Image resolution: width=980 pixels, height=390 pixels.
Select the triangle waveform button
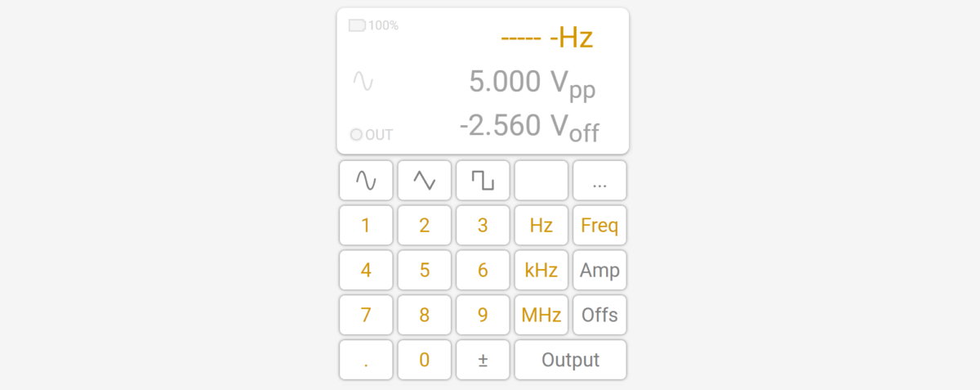click(425, 181)
